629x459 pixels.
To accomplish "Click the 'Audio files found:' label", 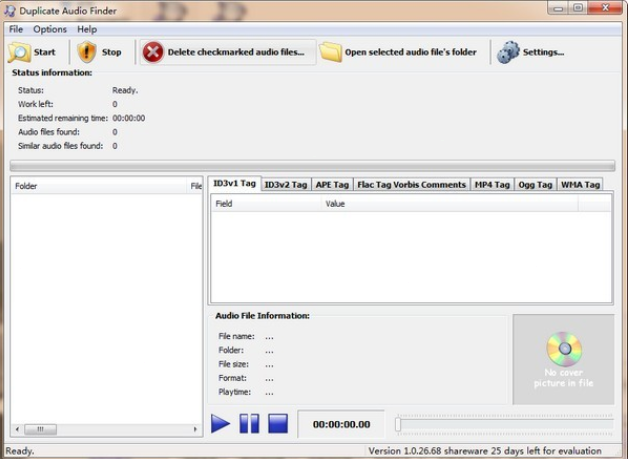I will (49, 132).
